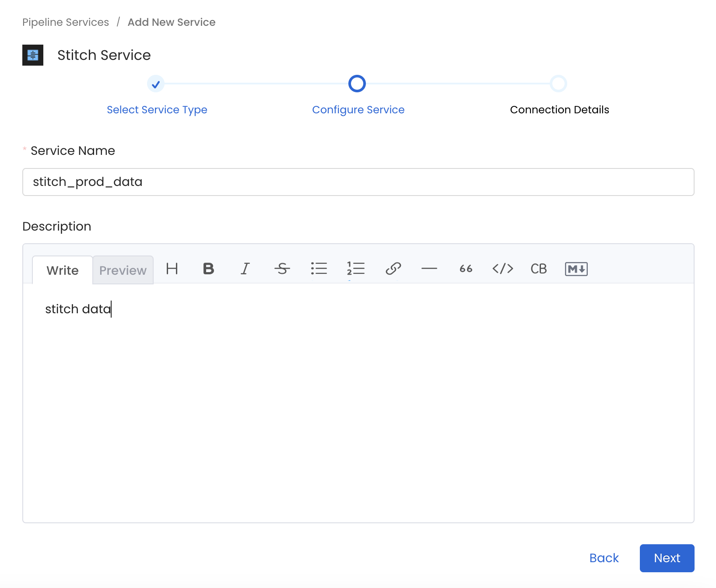Image resolution: width=716 pixels, height=588 pixels.
Task: Open Pipeline Services breadcrumb link
Action: pos(66,22)
